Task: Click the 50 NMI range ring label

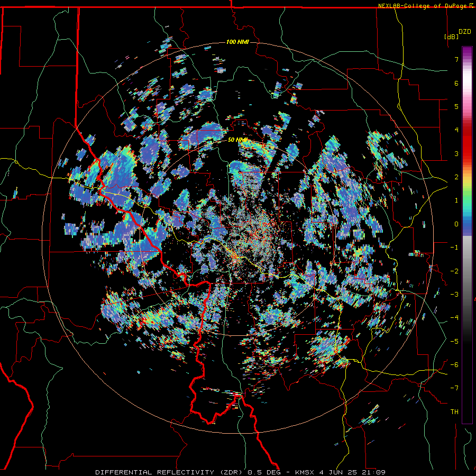Action: click(x=237, y=140)
